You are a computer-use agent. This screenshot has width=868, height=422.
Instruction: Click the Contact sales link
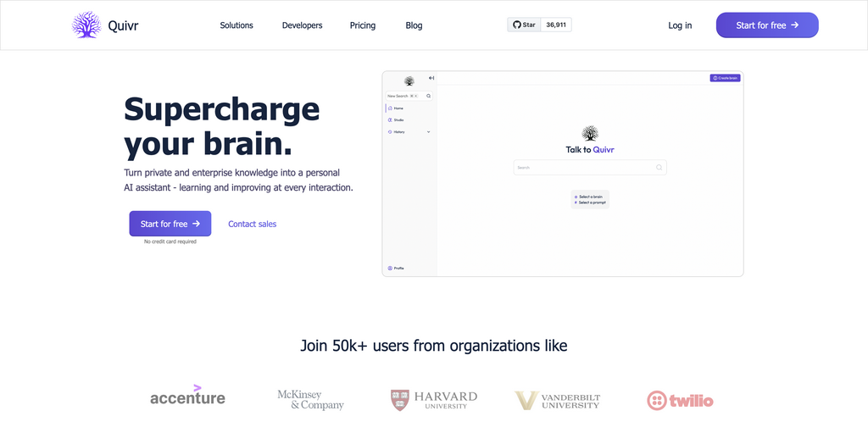click(253, 224)
